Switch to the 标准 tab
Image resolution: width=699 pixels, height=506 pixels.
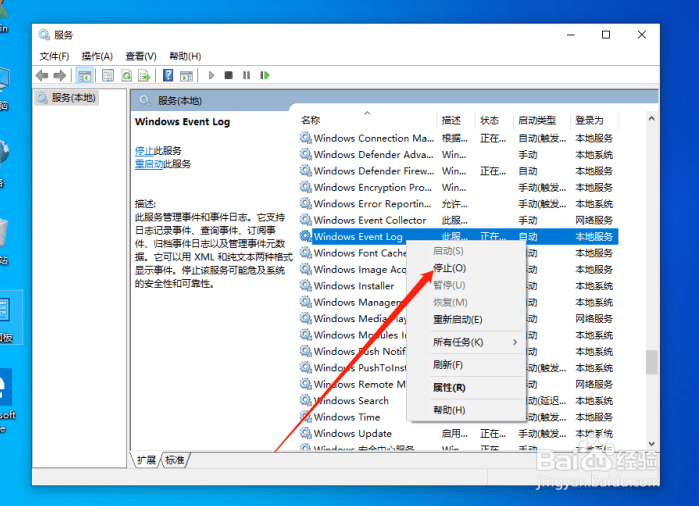pyautogui.click(x=175, y=460)
